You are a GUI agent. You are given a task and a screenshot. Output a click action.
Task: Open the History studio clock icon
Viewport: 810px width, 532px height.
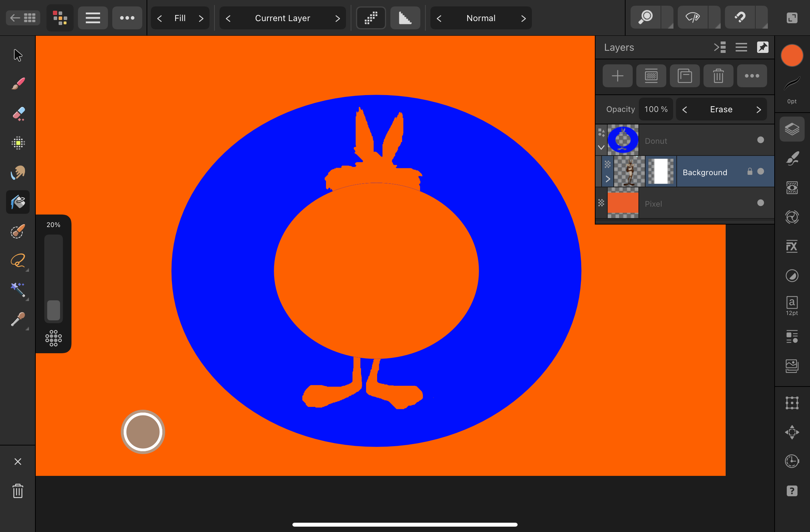(x=792, y=461)
